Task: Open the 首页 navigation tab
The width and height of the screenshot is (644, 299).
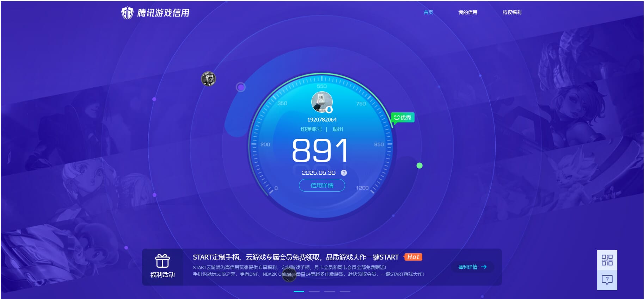Action: point(428,12)
